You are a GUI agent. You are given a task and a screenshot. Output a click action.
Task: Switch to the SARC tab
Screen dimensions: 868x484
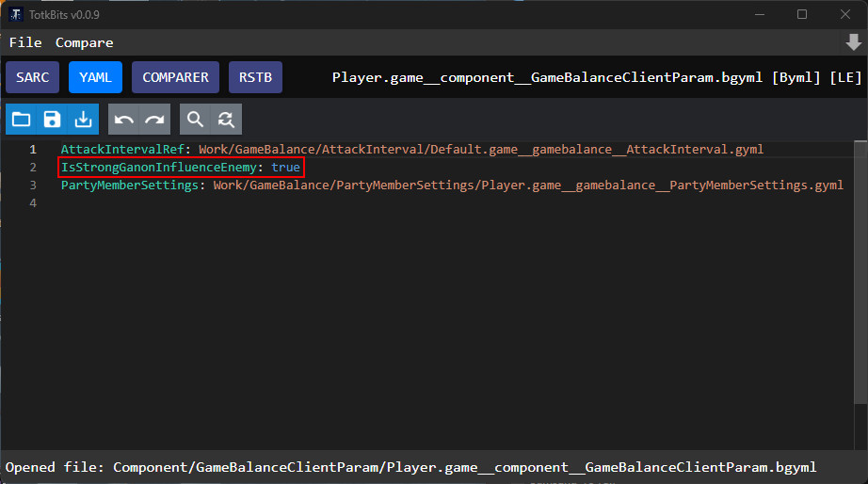[33, 77]
